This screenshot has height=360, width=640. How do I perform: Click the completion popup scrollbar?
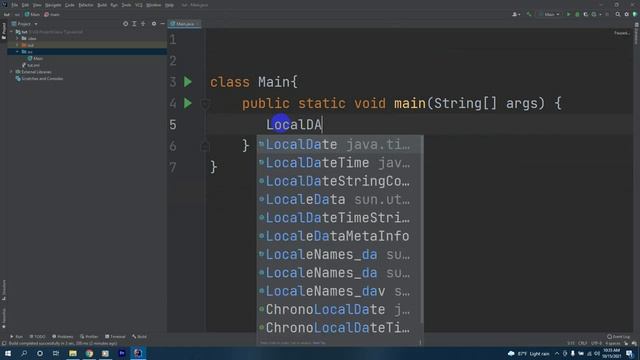point(422,229)
